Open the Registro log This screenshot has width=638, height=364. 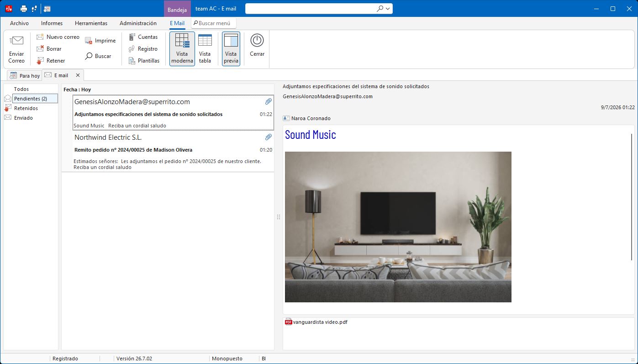[143, 49]
